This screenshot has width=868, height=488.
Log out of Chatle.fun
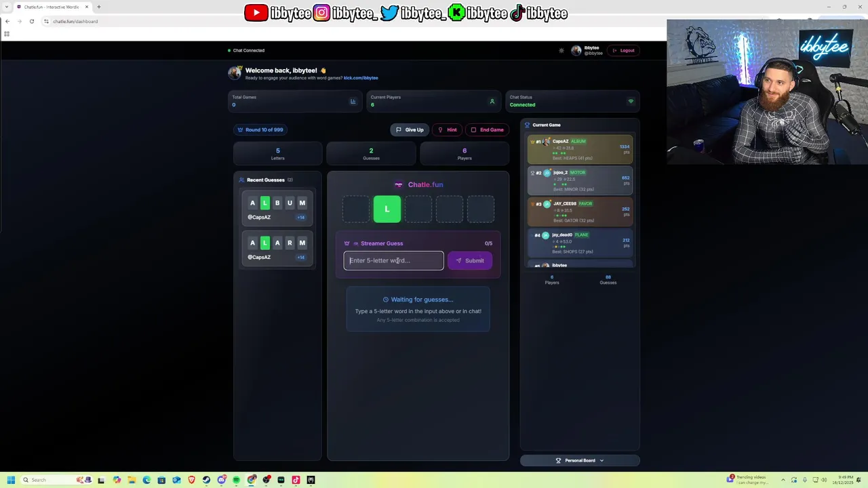[623, 50]
